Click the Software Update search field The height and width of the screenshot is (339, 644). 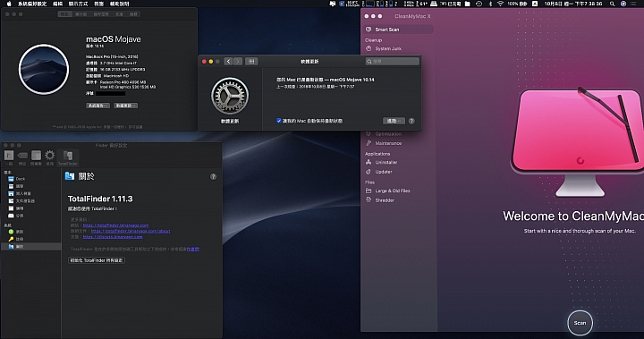[x=393, y=61]
